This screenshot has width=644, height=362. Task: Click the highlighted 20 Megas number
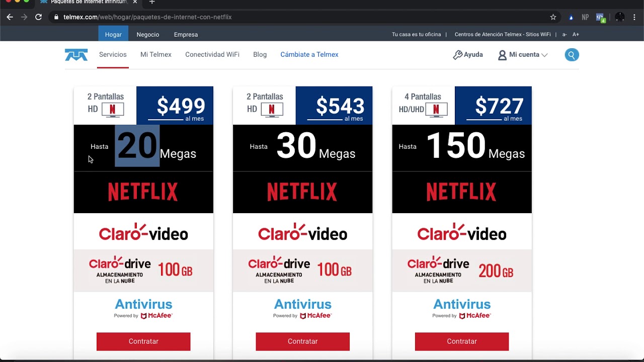point(137,146)
